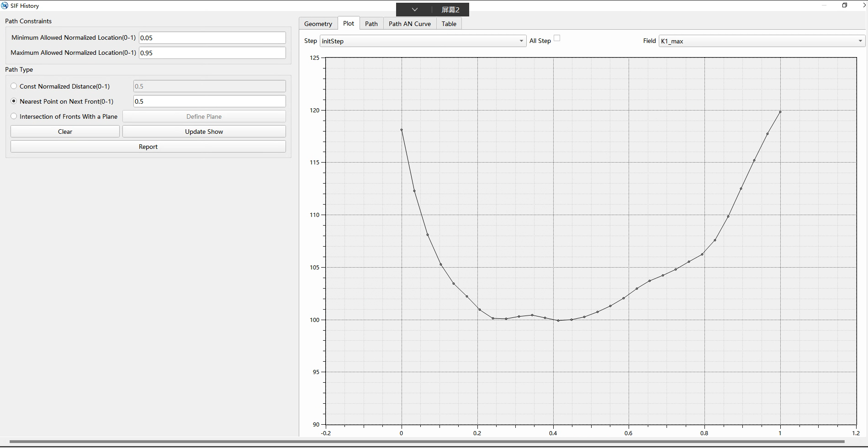This screenshot has width=868, height=448.
Task: Click the restore window button
Action: pyautogui.click(x=845, y=5)
